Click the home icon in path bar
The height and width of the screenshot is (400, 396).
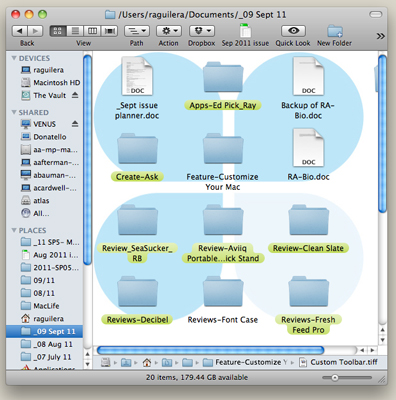coord(147,362)
